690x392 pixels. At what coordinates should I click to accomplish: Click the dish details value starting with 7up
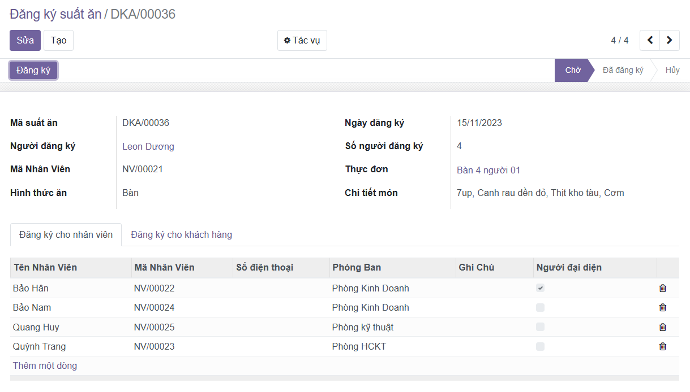click(540, 193)
